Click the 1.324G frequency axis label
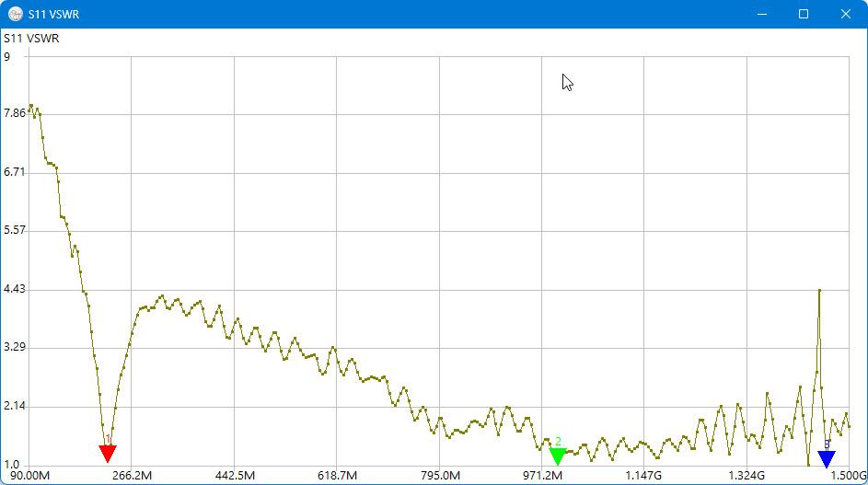The height and width of the screenshot is (485, 868). pos(746,476)
